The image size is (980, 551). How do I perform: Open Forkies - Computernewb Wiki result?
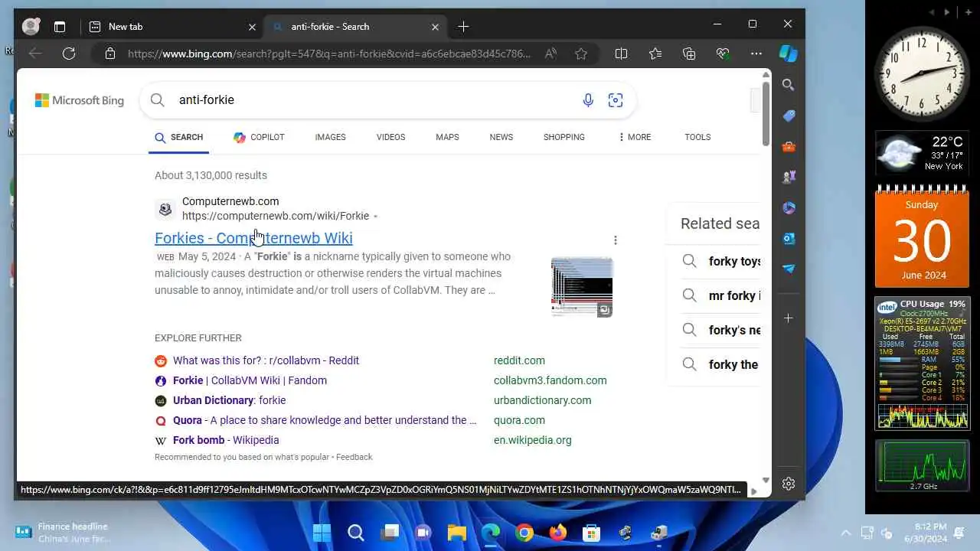(253, 238)
